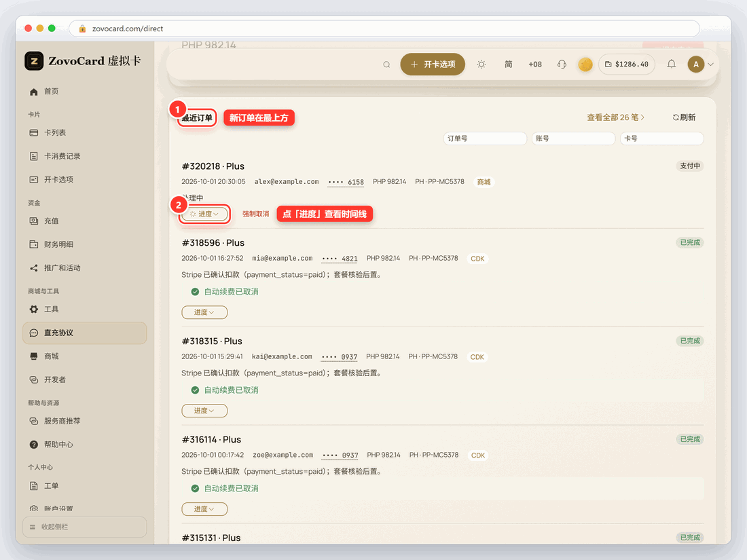Screen dimensions: 747x560
Task: Expand the account menu chevron
Action: [x=710, y=64]
